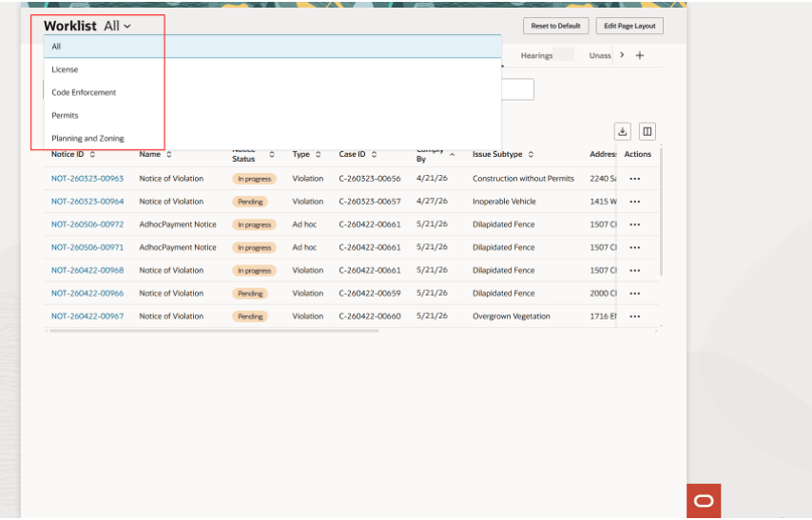Screen dimensions: 812x520
Task: Click the Actions column header
Action: point(637,154)
